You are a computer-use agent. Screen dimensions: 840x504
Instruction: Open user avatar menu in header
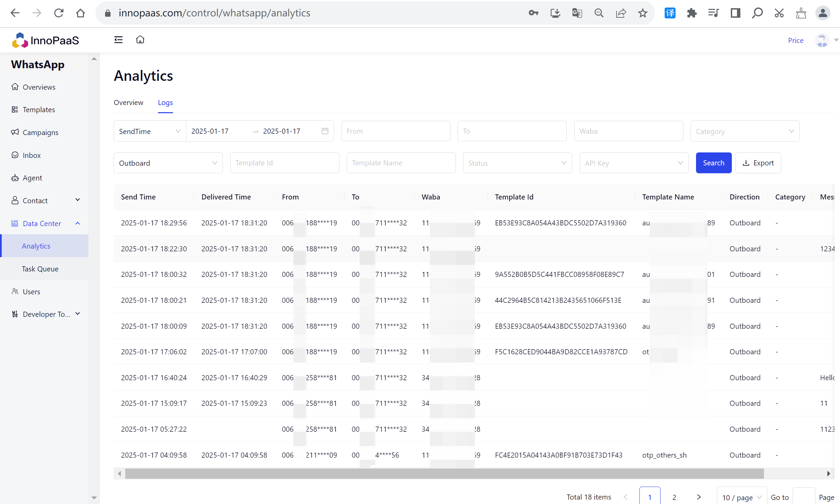[822, 40]
